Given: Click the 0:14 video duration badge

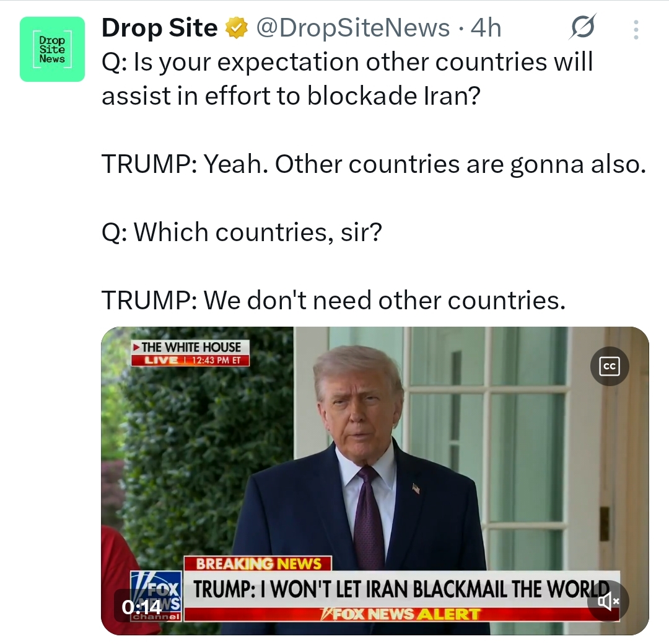Looking at the screenshot, I should tap(142, 606).
